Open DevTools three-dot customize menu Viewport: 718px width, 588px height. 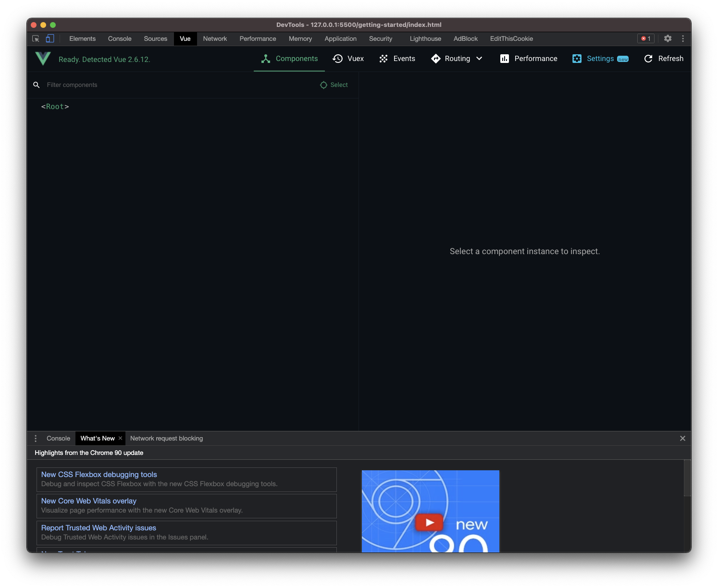coord(683,38)
